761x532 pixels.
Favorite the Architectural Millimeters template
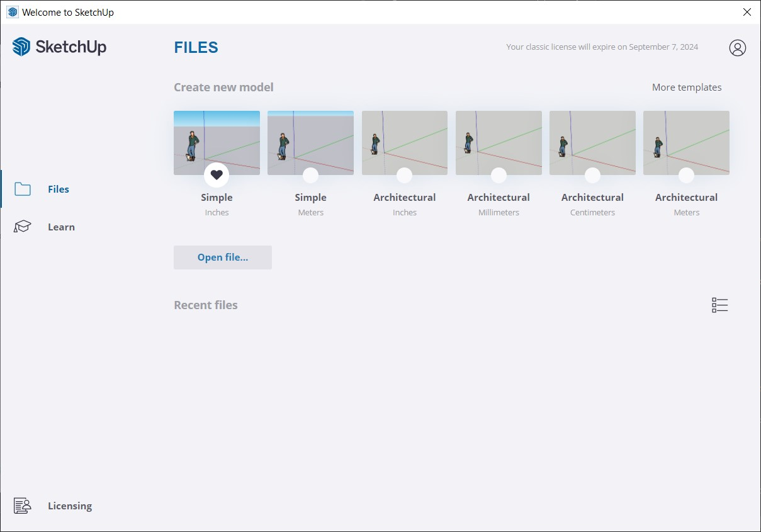[498, 175]
